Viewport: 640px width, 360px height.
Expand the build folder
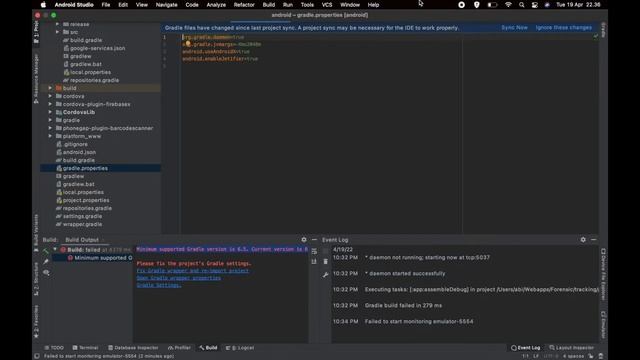(x=50, y=88)
